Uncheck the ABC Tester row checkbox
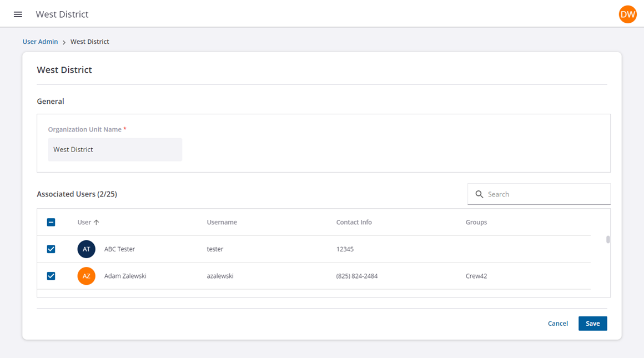The height and width of the screenshot is (358, 644). pos(51,249)
